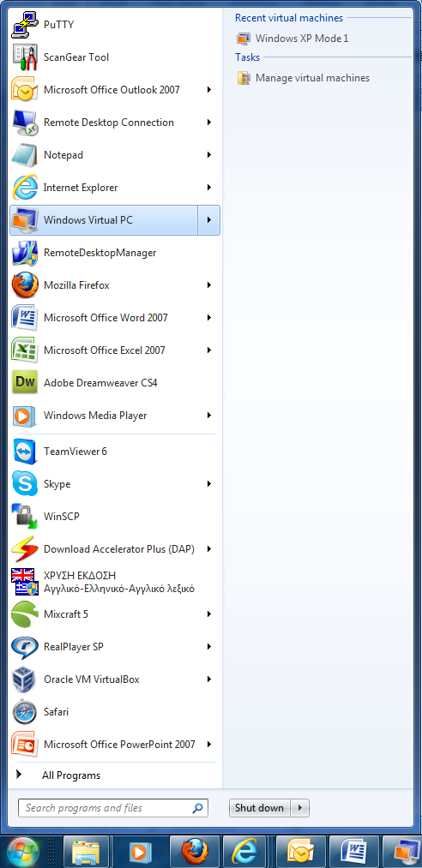Open the English-Greek dictionary flags icon

[25, 582]
